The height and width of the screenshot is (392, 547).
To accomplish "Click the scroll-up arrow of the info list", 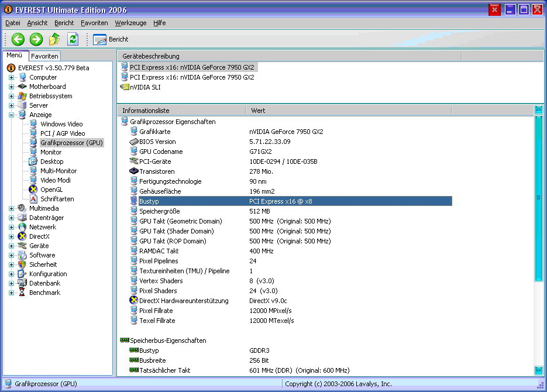I will (539, 110).
